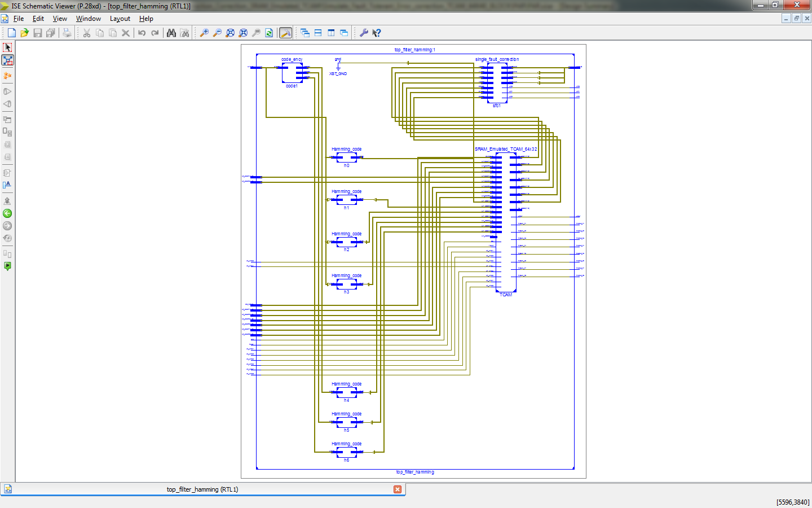Screen dimensions: 812x508
Task: Open Find using the binoculars icon
Action: [171, 33]
